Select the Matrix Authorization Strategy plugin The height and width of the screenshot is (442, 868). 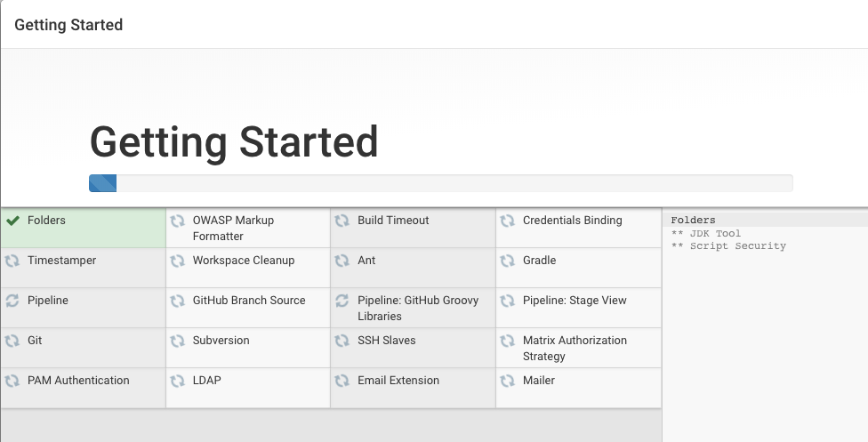click(574, 348)
